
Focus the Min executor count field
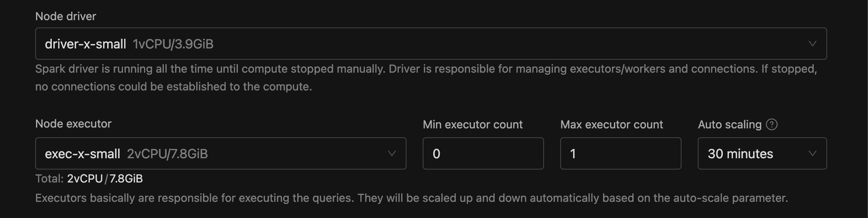[x=483, y=153]
